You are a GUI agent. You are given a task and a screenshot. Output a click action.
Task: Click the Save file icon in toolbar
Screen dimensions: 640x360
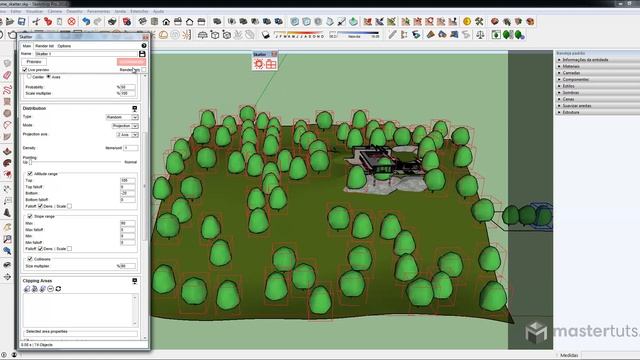22,21
